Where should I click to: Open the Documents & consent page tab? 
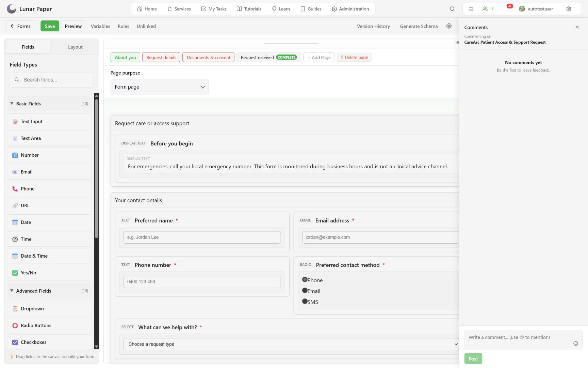(x=208, y=57)
